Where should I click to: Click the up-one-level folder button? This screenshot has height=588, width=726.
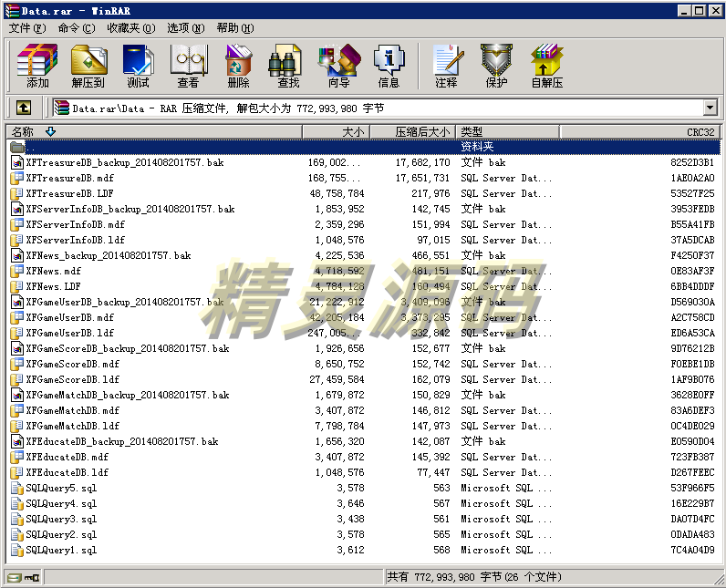[24, 108]
